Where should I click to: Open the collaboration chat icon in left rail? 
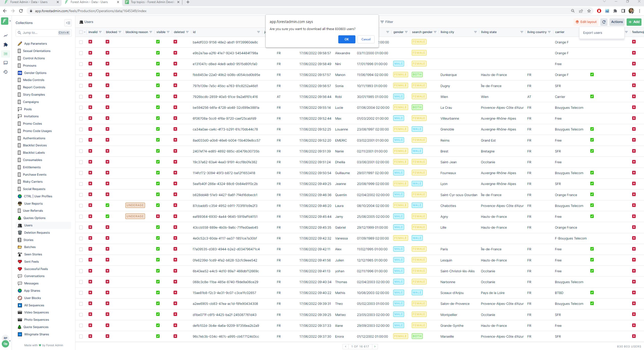6,63
